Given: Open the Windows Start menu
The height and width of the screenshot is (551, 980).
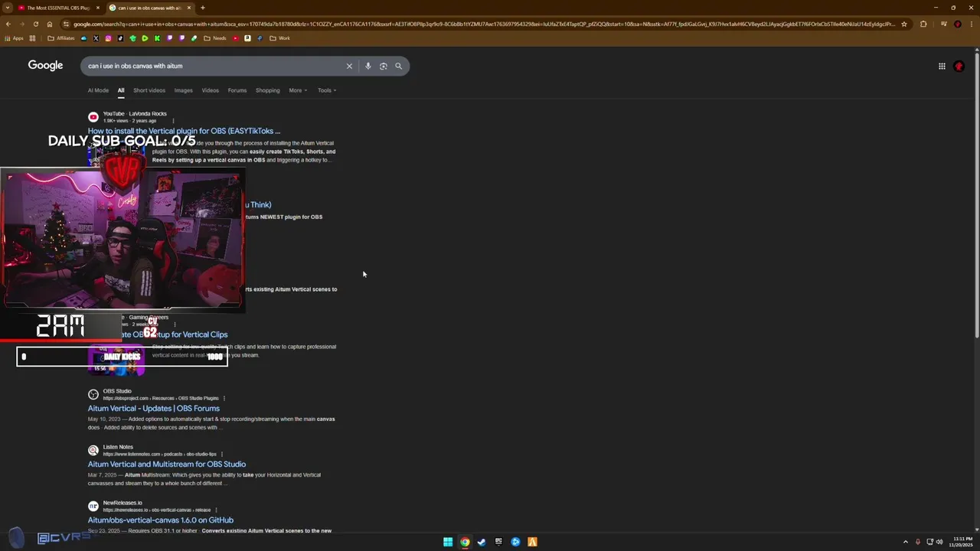Looking at the screenshot, I should click(x=448, y=542).
